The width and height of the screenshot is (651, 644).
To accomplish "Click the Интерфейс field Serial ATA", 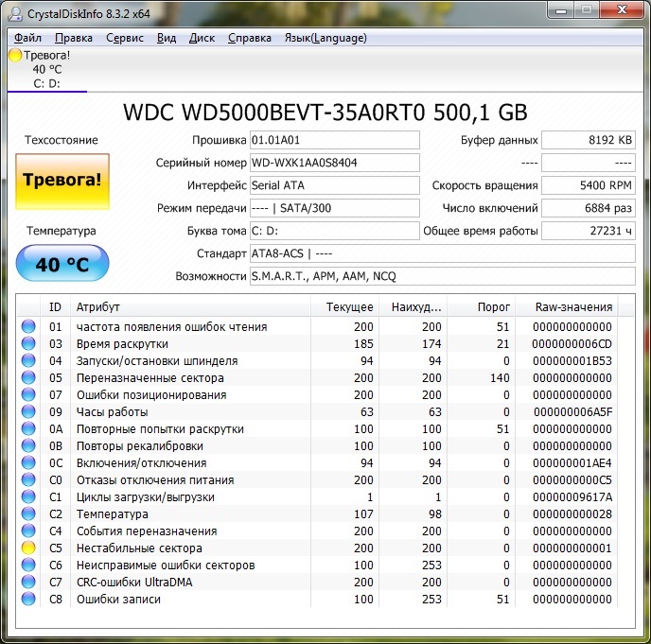I will 335,185.
